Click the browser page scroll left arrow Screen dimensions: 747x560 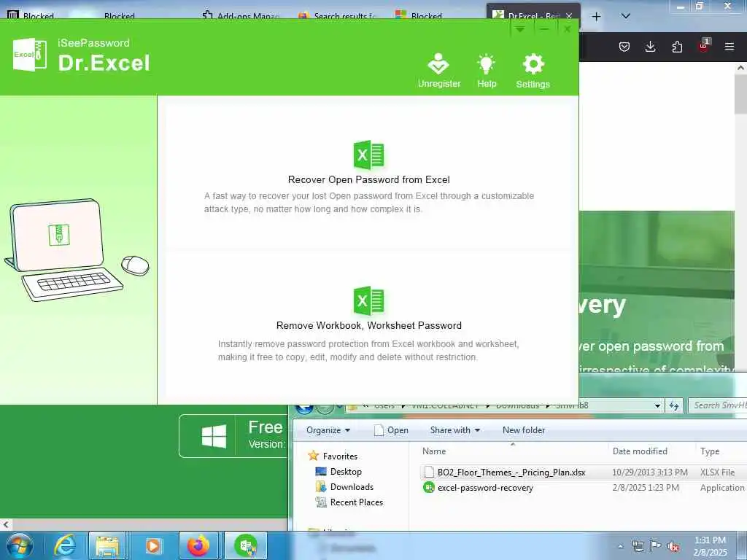(6, 524)
